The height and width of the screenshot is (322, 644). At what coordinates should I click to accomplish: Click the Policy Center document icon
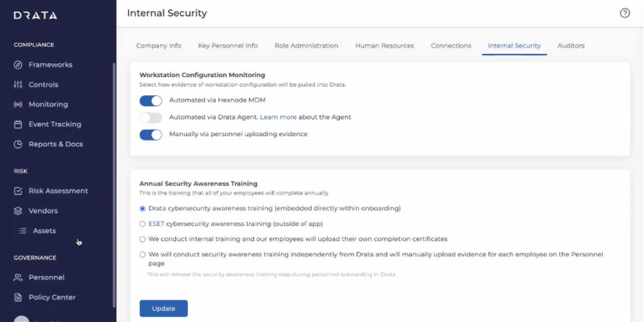[x=18, y=297]
